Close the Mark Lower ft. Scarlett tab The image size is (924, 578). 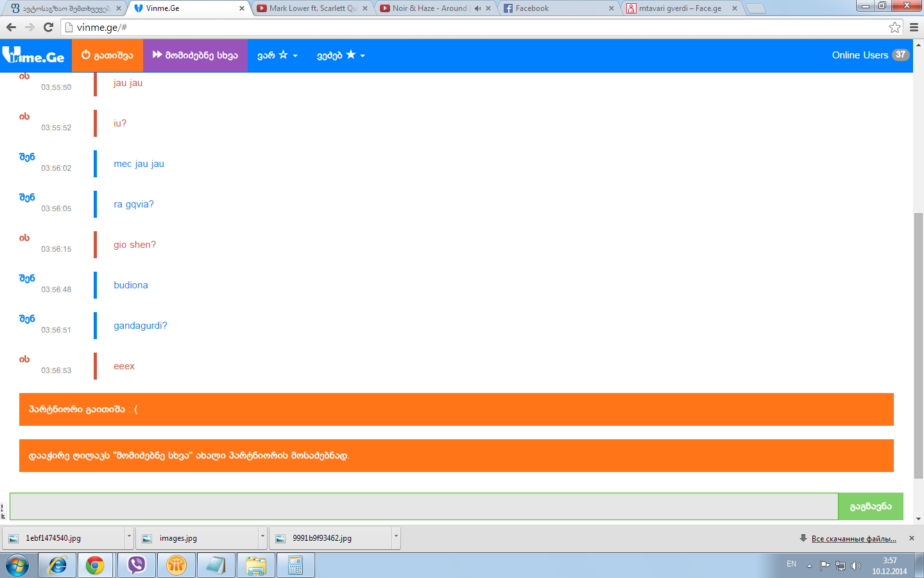365,8
